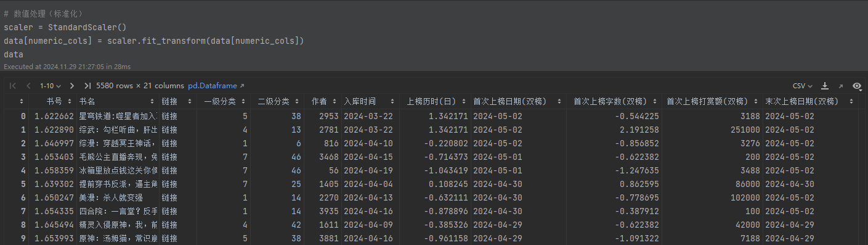Select the 书名 column header label

(87, 101)
